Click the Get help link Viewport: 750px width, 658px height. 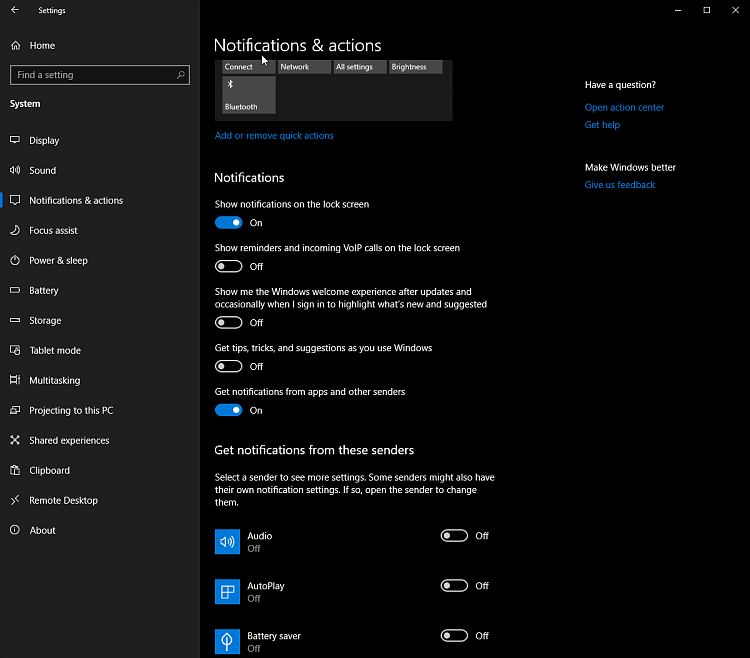tap(602, 124)
